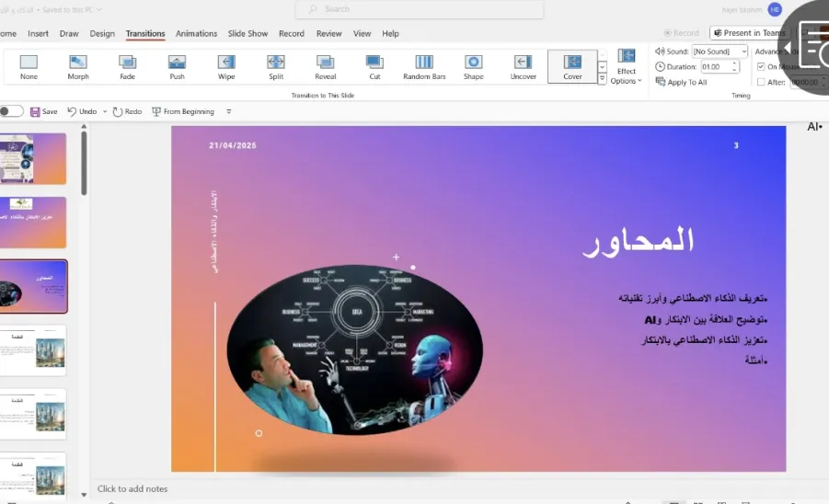Click the slide number 3

point(736,145)
